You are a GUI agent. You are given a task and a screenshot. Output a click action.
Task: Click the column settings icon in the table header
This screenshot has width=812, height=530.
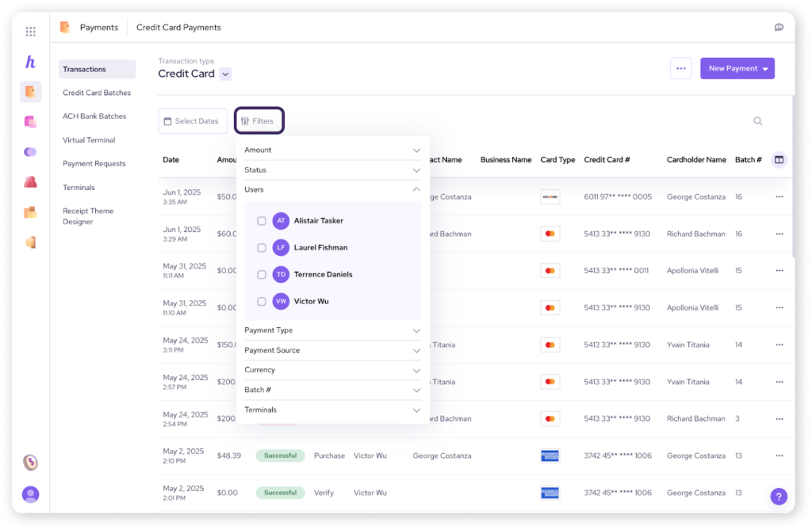(x=779, y=159)
